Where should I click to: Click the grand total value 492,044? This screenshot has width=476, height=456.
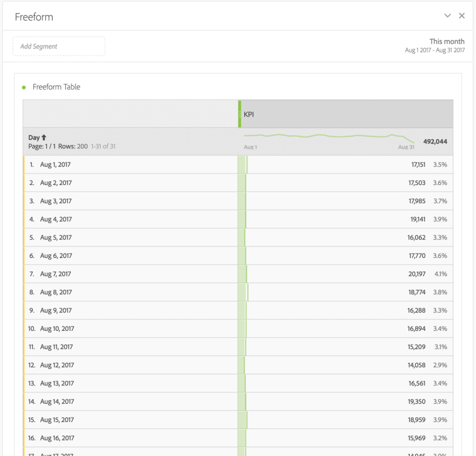tap(435, 141)
